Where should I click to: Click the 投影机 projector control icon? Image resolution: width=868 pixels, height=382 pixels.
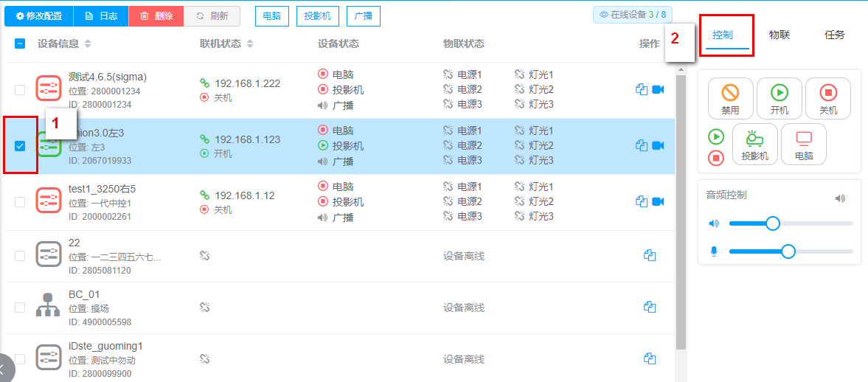754,144
